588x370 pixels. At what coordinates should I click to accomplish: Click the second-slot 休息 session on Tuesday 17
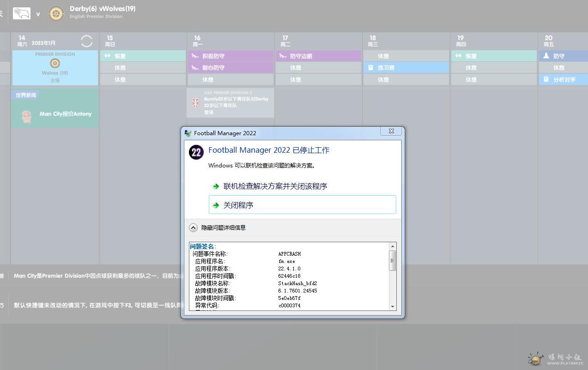click(x=319, y=68)
